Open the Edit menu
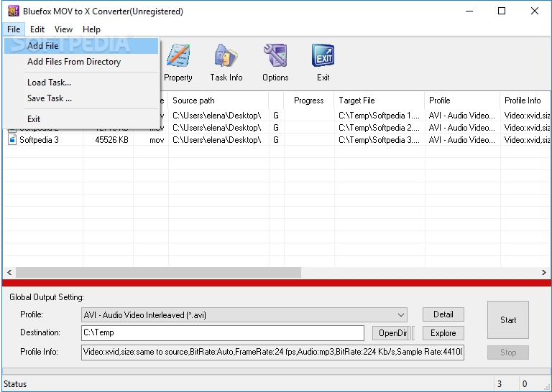The width and height of the screenshot is (552, 392). (x=37, y=29)
